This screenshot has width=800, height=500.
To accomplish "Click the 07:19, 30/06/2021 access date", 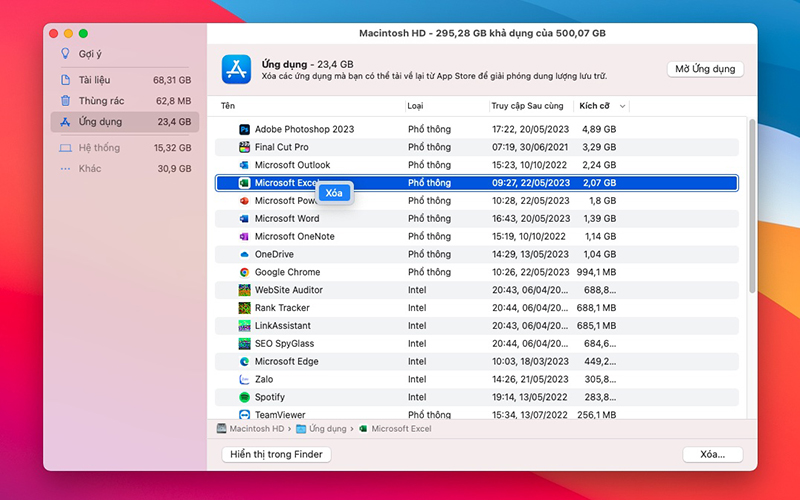I will (530, 147).
